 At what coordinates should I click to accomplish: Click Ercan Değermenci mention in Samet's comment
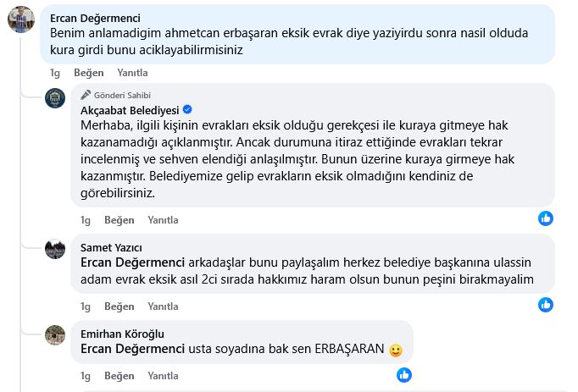point(132,263)
